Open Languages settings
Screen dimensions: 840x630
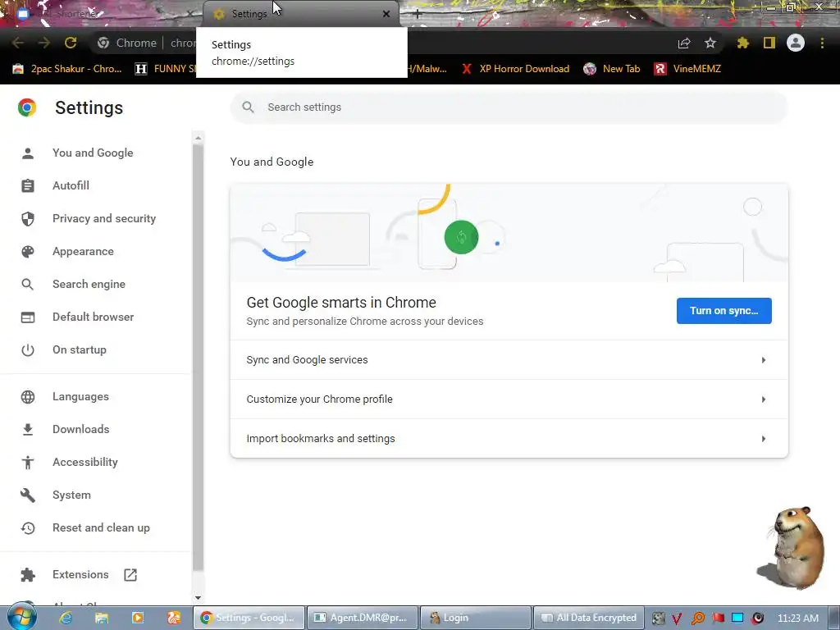[x=80, y=396]
